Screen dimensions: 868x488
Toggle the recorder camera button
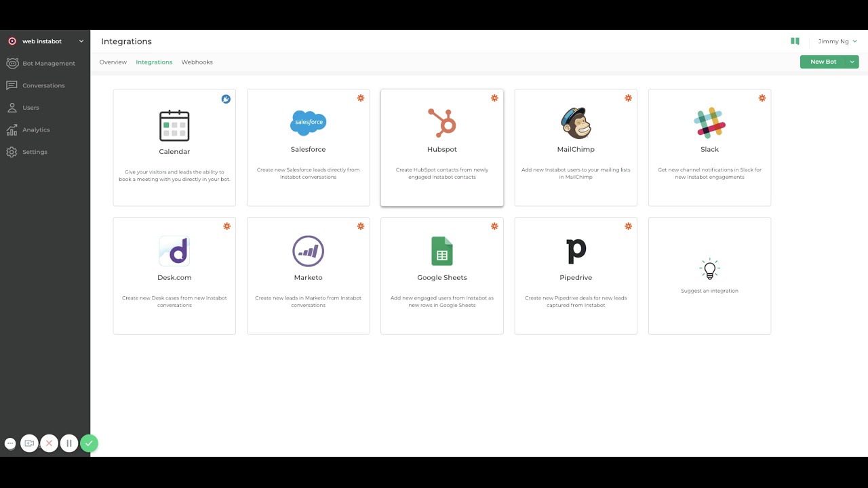29,444
